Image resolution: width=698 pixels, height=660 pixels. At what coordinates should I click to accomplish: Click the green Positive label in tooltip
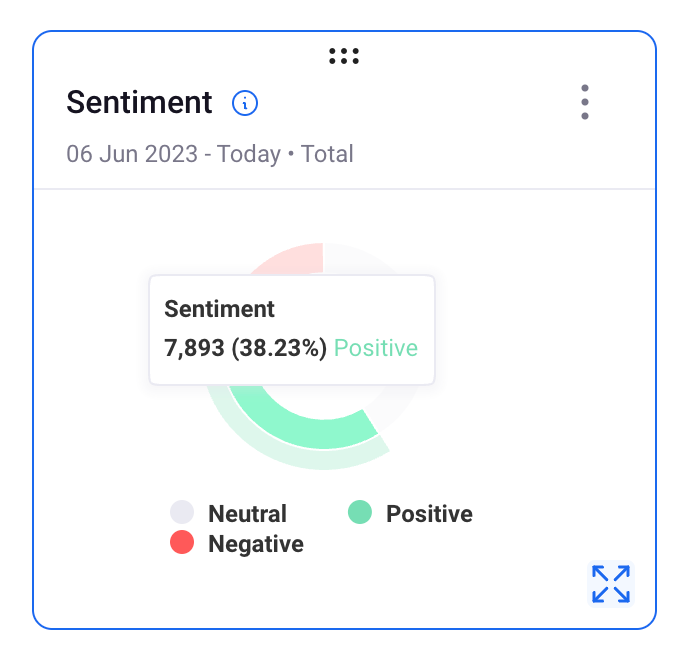[376, 348]
